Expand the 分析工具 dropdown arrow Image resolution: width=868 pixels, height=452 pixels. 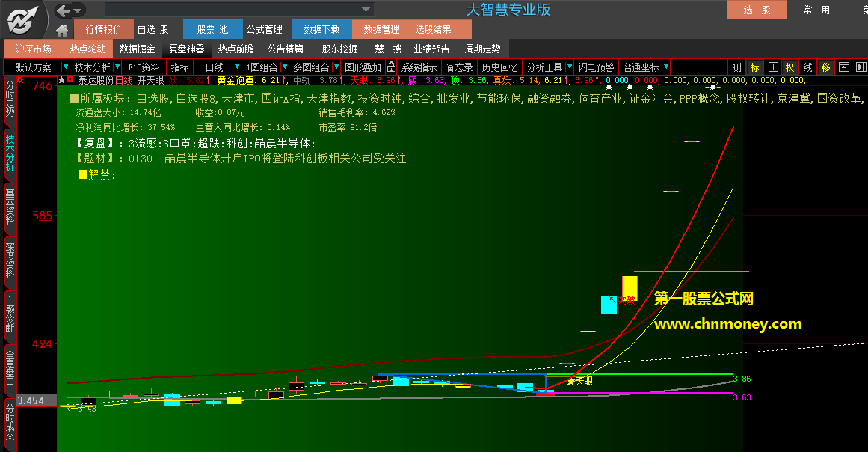tap(569, 67)
